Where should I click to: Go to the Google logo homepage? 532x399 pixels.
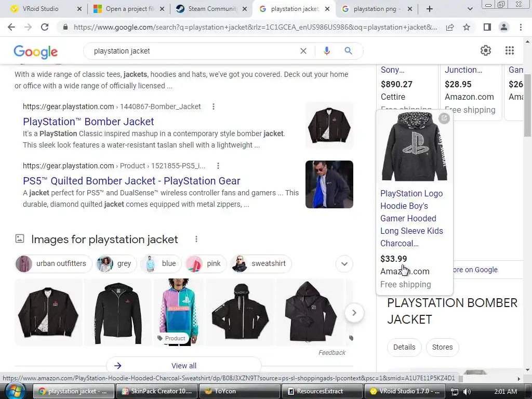pyautogui.click(x=36, y=51)
